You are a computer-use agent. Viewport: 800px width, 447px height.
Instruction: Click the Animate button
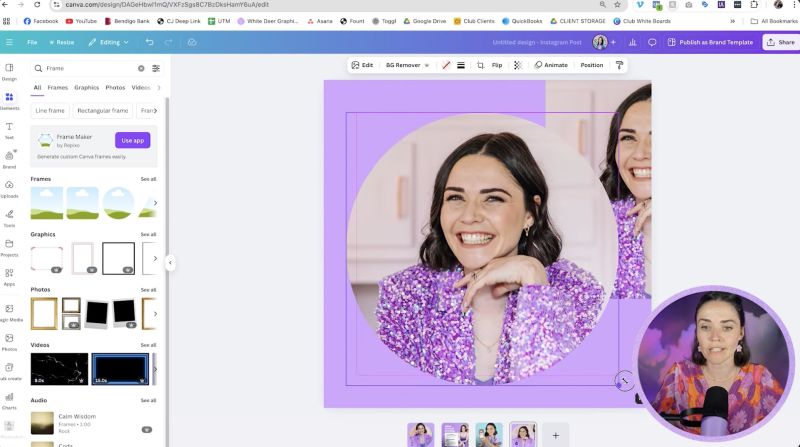click(x=551, y=65)
